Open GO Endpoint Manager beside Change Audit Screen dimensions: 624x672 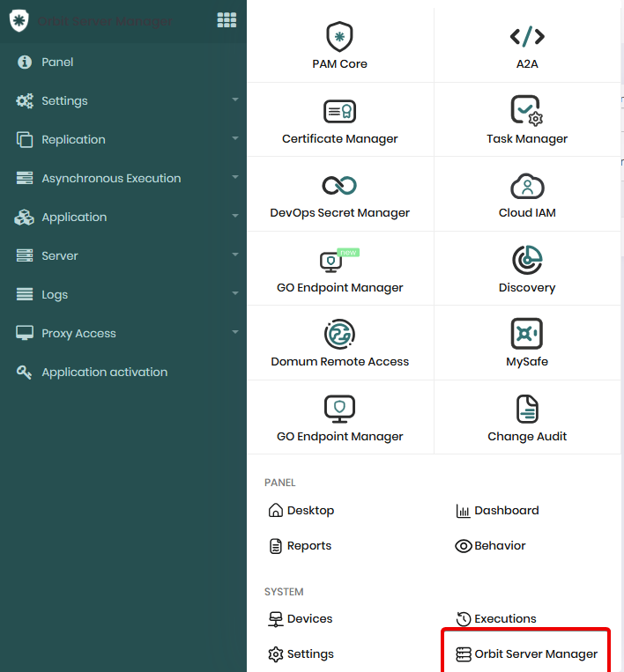point(339,419)
